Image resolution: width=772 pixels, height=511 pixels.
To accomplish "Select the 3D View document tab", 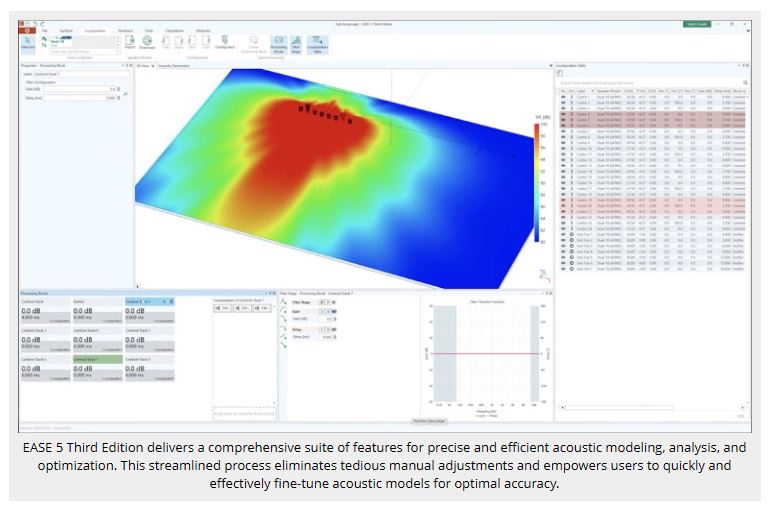I will (x=143, y=65).
